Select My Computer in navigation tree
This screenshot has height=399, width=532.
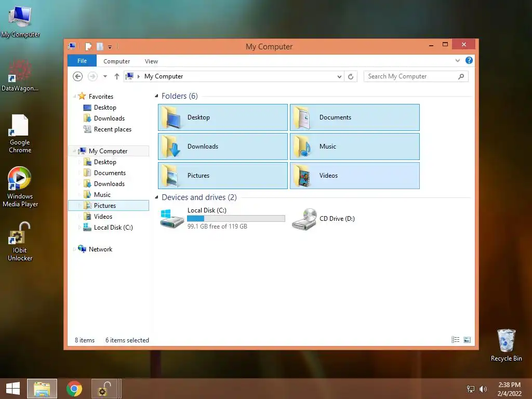(108, 151)
